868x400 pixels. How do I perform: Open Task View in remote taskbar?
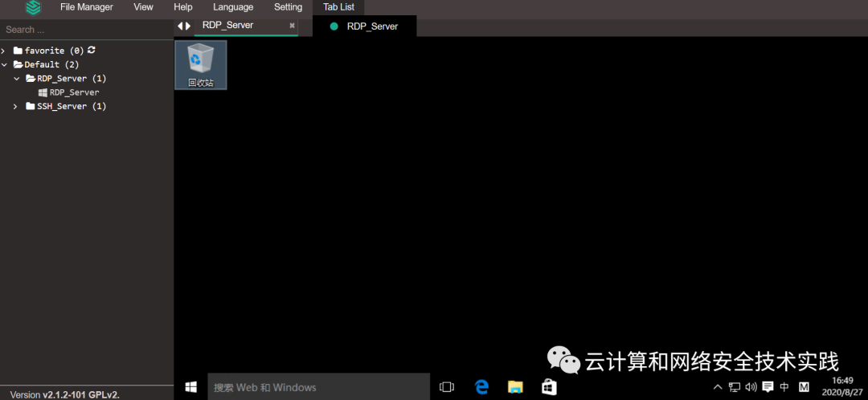pos(446,387)
